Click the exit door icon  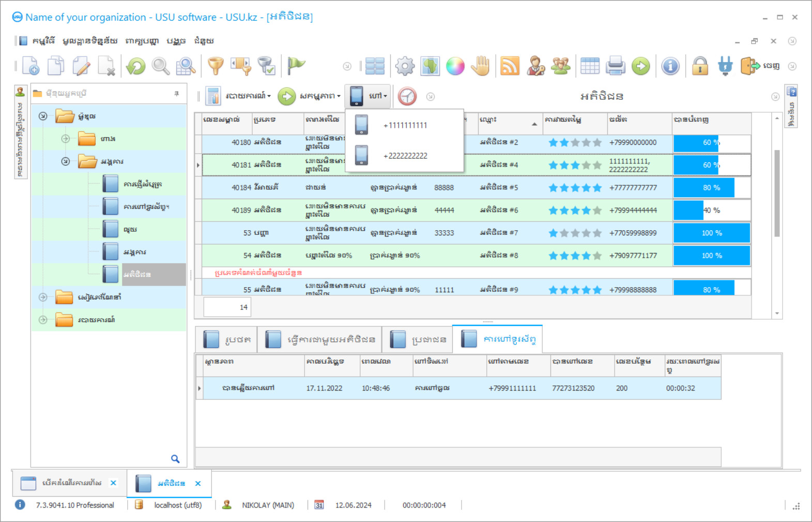coord(760,66)
